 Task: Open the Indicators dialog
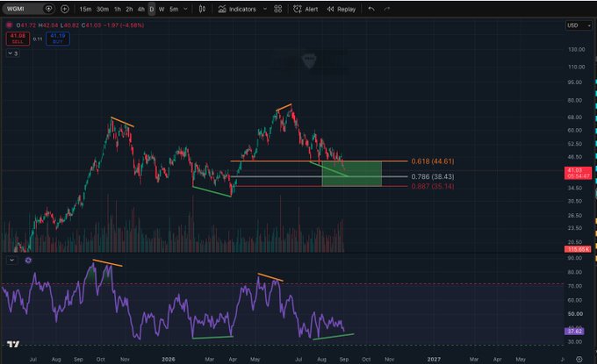[x=237, y=9]
